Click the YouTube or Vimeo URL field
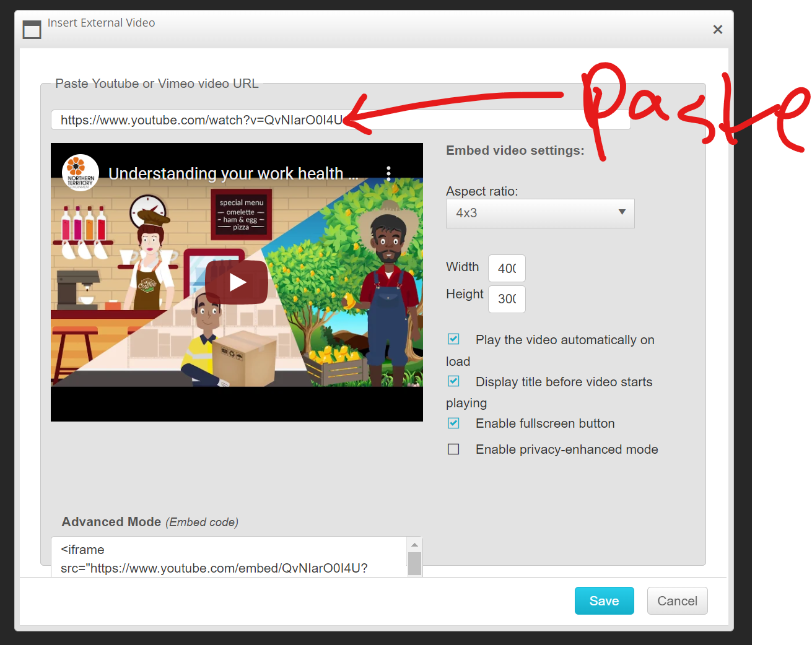Image resolution: width=812 pixels, height=645 pixels. tap(341, 120)
